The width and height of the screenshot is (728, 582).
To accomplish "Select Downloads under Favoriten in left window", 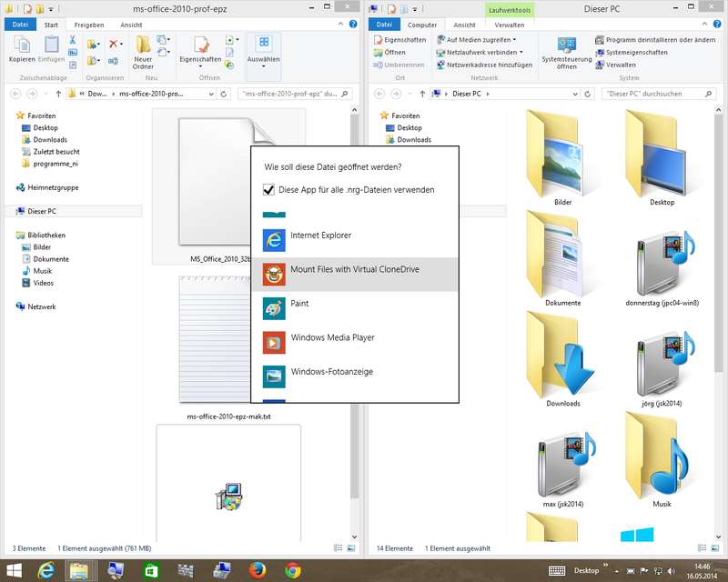I will 50,140.
